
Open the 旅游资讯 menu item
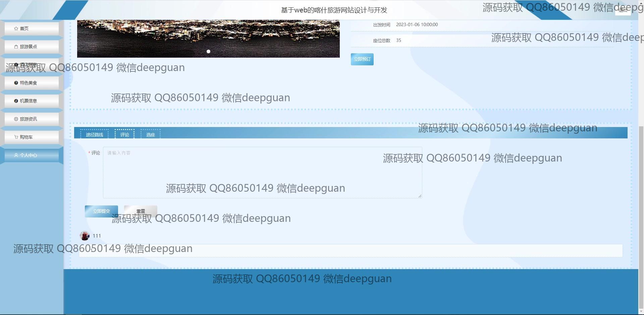click(32, 119)
